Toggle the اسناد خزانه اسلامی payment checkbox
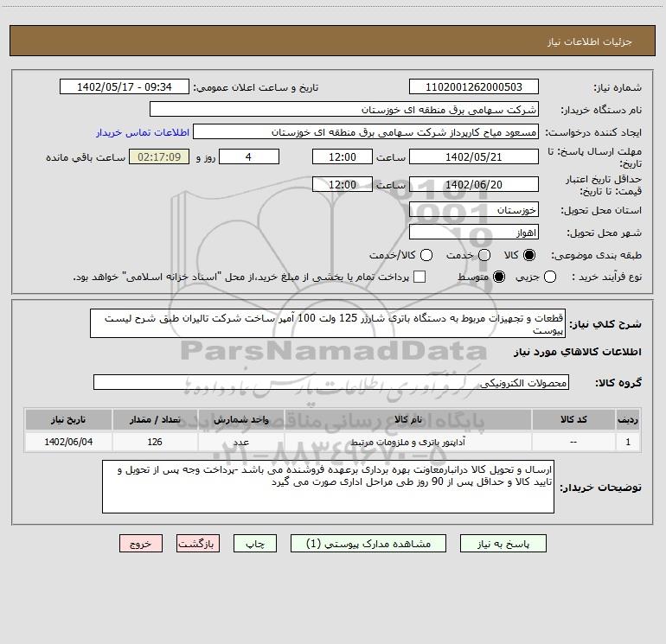This screenshot has width=666, height=644. (x=419, y=277)
